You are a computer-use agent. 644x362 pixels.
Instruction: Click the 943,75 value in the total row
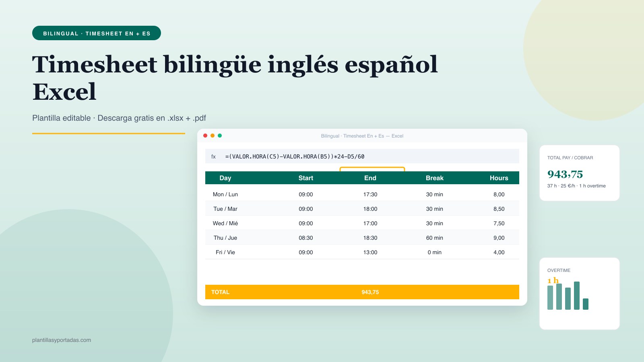[370, 292]
